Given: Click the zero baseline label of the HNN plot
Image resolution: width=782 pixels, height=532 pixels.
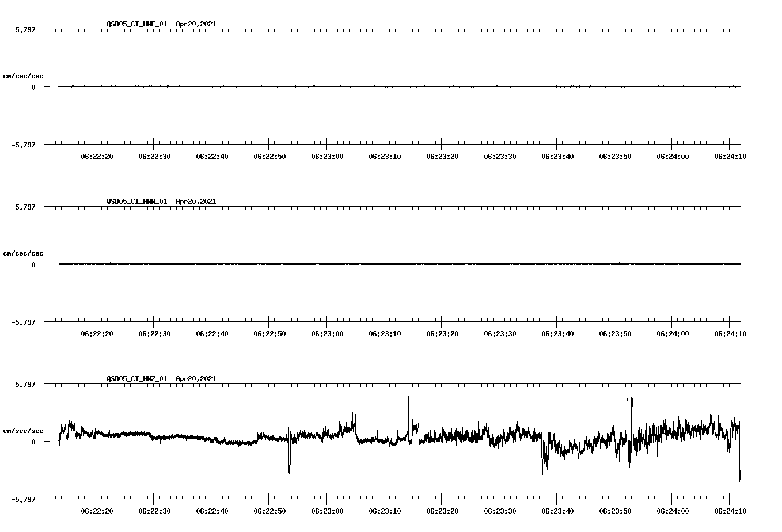Looking at the screenshot, I should click(x=33, y=265).
